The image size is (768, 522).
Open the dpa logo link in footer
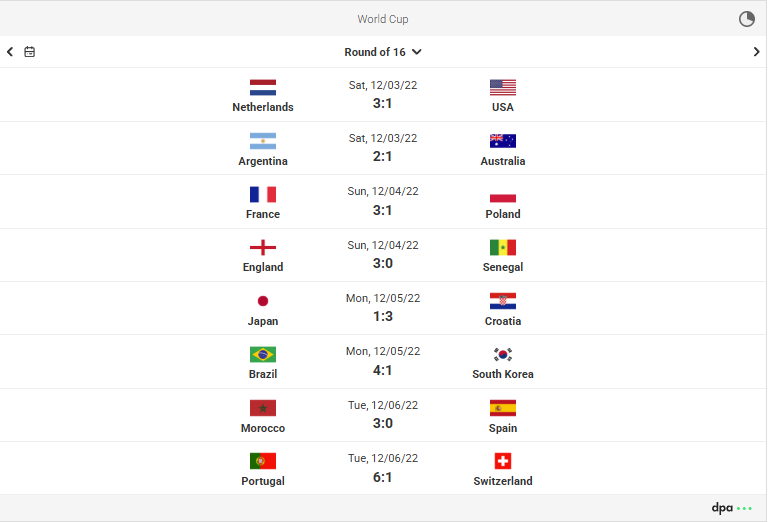(732, 508)
